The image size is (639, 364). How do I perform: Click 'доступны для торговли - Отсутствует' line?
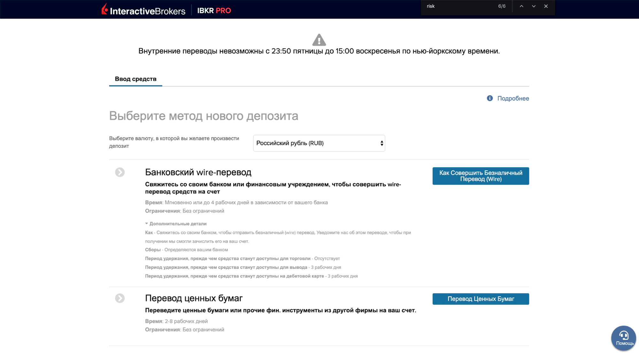pos(242,259)
